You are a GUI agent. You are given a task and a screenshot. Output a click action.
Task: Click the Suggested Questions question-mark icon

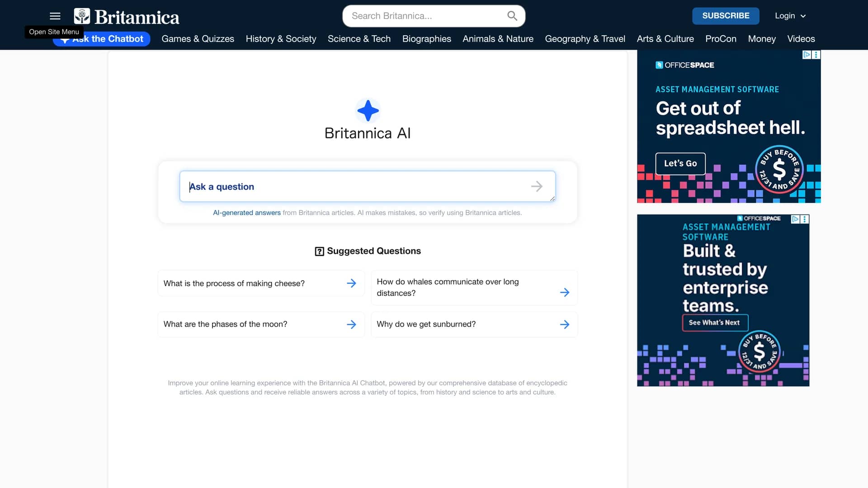tap(319, 251)
